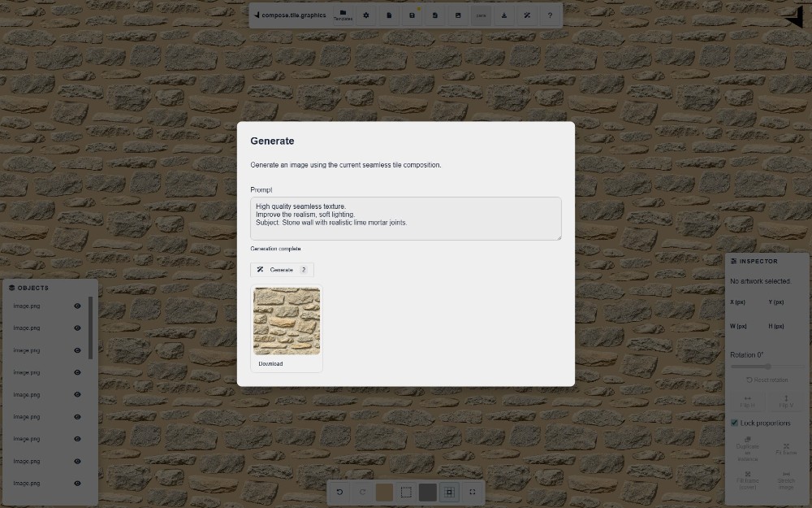Uncheck the Lock proportions checkbox
This screenshot has height=508, width=812.
point(734,423)
